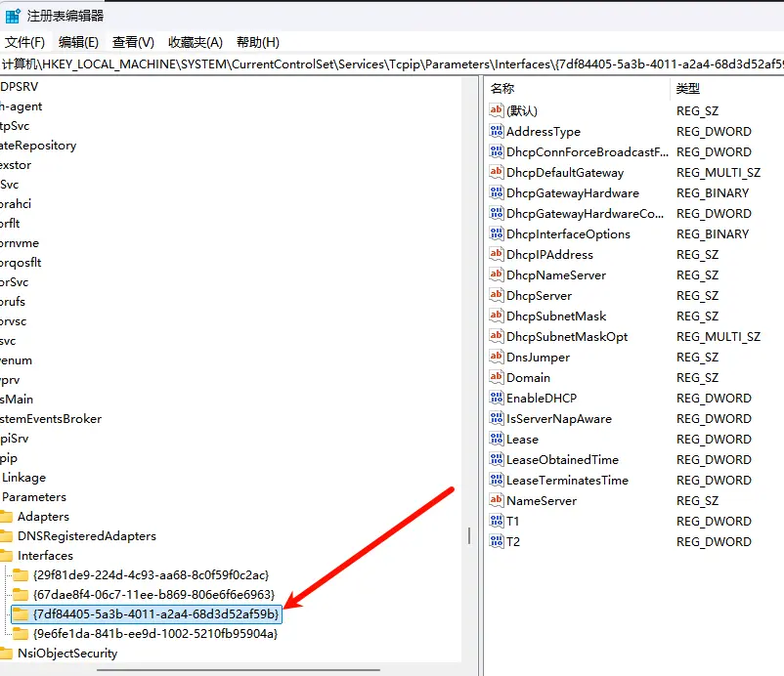Select the DNSRegisteredAdapters key
The image size is (784, 676).
click(x=86, y=535)
